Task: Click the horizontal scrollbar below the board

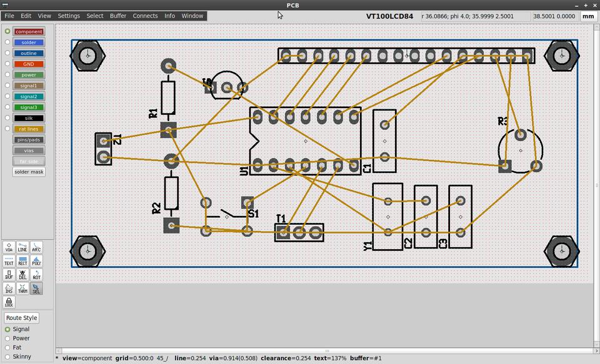Action: point(325,351)
